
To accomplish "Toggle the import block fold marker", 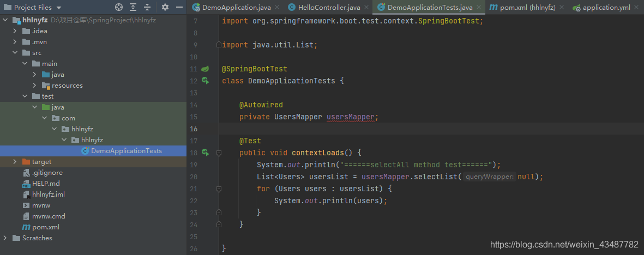I will tap(219, 45).
